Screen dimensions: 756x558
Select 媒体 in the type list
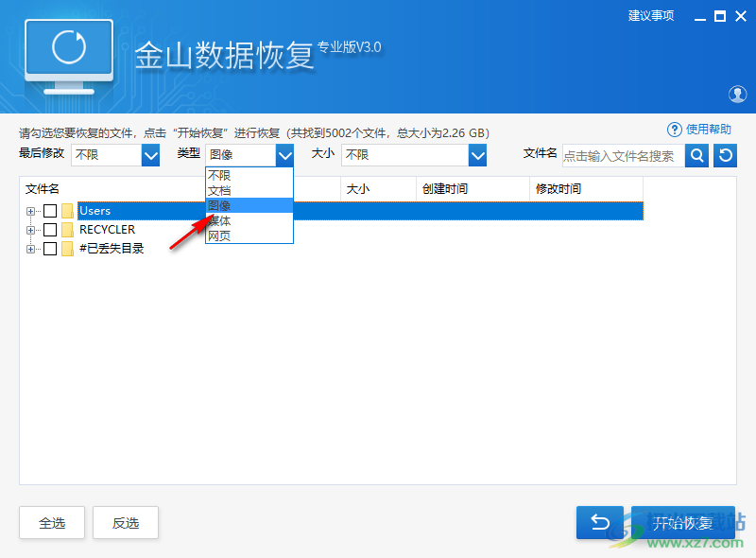[x=249, y=220]
